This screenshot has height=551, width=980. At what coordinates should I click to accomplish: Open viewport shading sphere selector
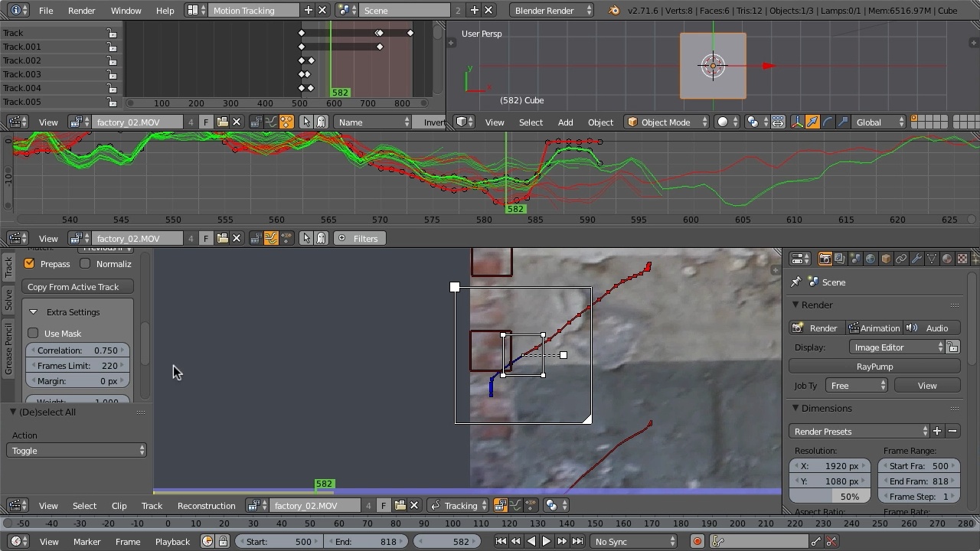727,122
